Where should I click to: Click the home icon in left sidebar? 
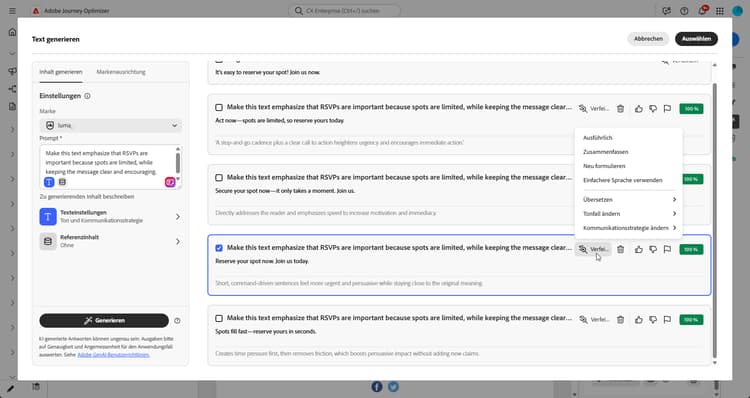pos(12,32)
